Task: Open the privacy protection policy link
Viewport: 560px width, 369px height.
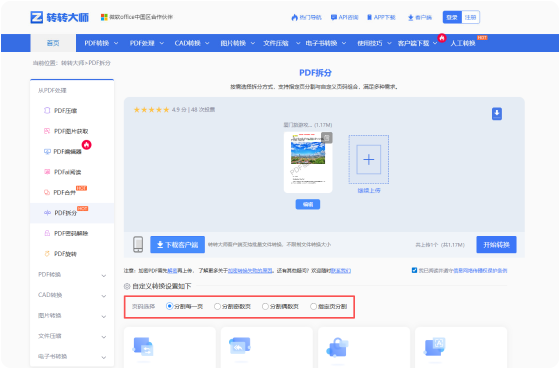Action: pyautogui.click(x=480, y=270)
